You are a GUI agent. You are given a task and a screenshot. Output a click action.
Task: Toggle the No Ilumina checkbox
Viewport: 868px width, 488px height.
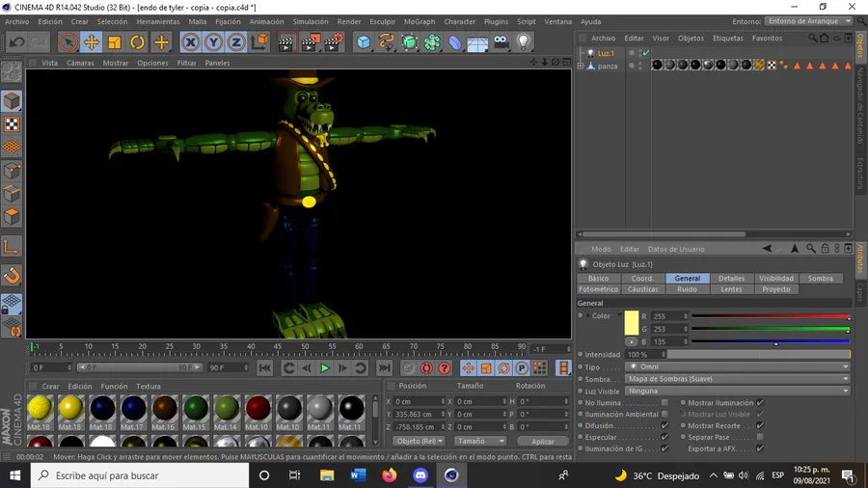point(665,403)
